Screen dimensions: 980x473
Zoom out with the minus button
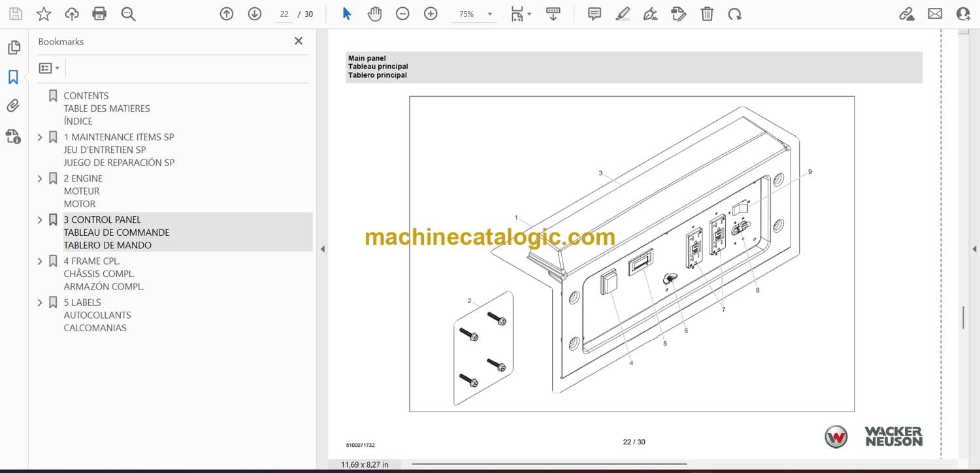[402, 14]
